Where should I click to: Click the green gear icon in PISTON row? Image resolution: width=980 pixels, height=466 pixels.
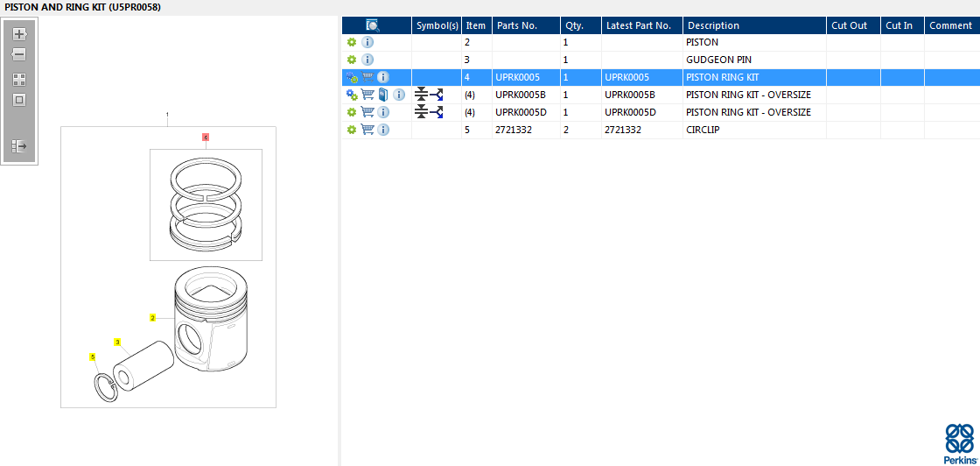[x=352, y=43]
